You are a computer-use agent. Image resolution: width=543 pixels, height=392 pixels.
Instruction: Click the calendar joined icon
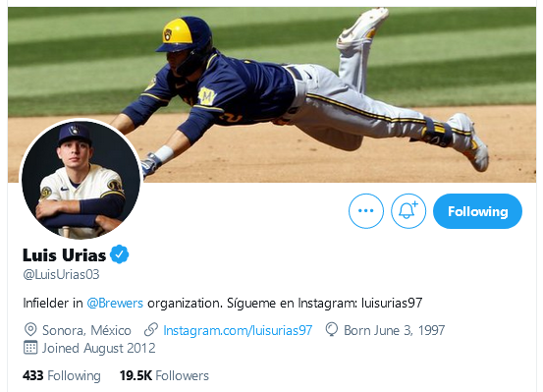(30, 347)
